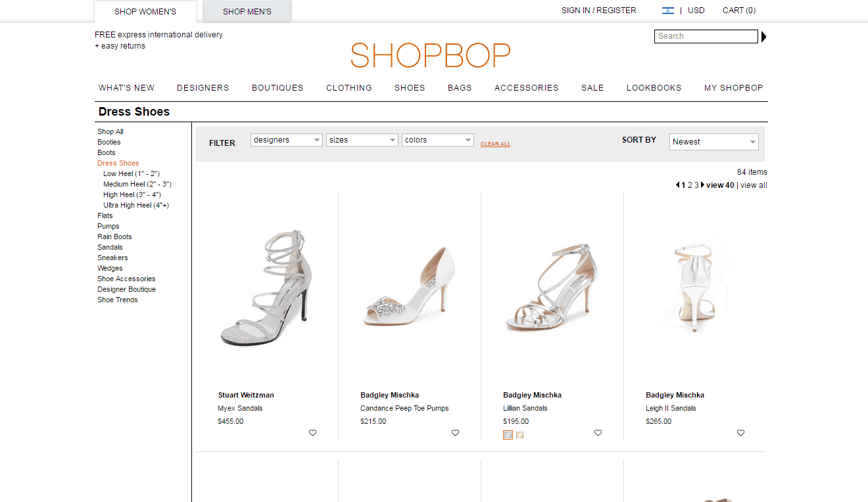868x502 pixels.
Task: Open the Sort By Newest dropdown
Action: pyautogui.click(x=713, y=142)
